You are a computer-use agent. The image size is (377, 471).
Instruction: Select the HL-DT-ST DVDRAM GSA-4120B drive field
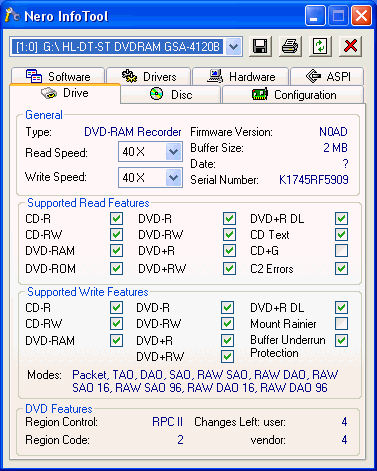126,47
